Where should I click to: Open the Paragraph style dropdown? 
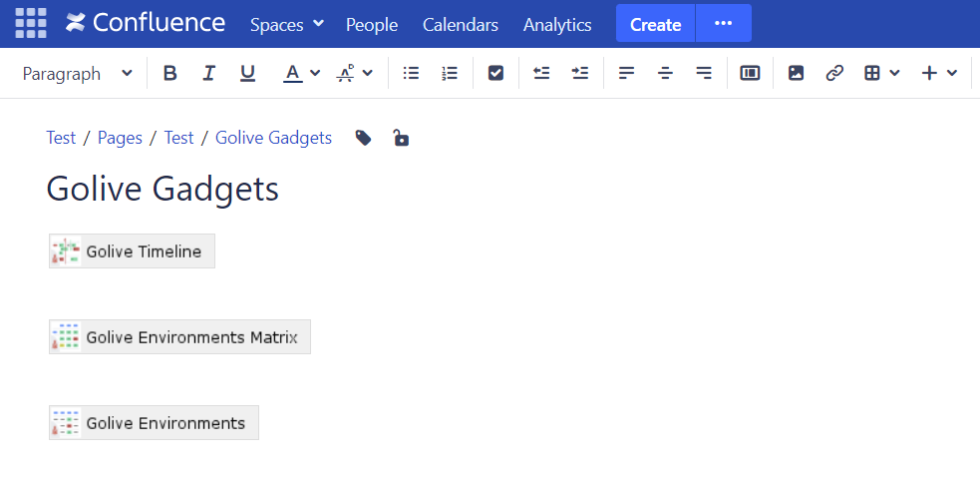[x=78, y=73]
